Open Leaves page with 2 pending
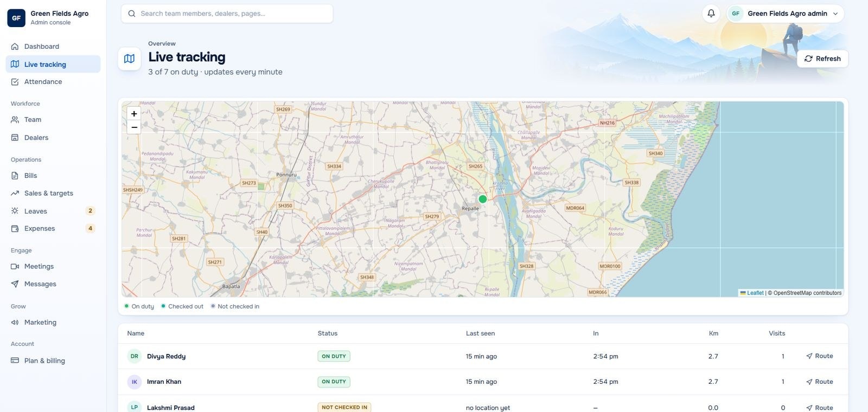 tap(53, 211)
